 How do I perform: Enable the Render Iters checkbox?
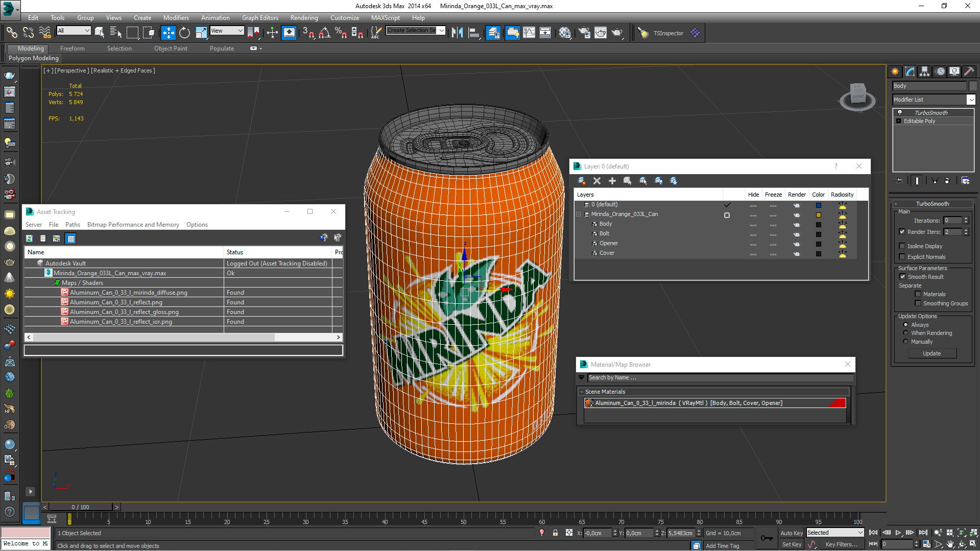(x=902, y=232)
